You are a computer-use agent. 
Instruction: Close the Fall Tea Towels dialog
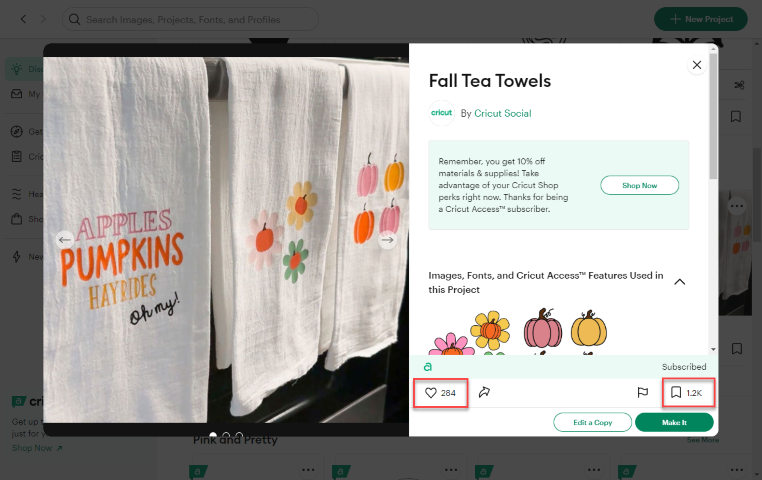click(696, 65)
